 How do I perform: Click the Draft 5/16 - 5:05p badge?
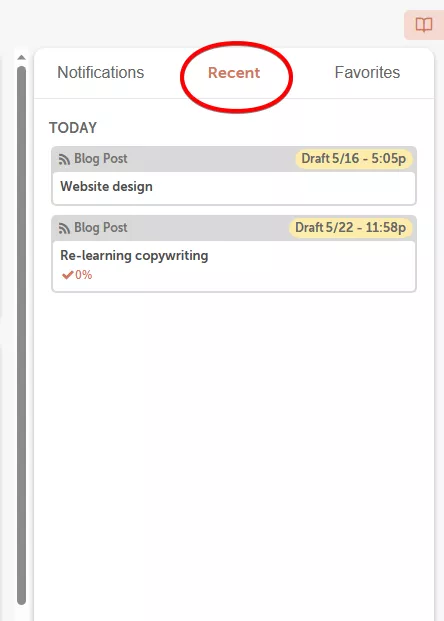(354, 159)
